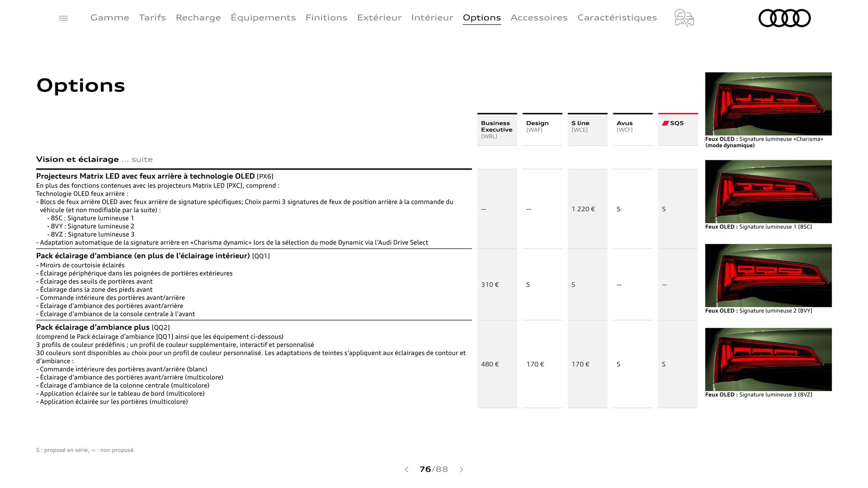868x488 pixels.
Task: Click the Signature lumineuse 3 [8VZ] image
Action: pos(768,359)
